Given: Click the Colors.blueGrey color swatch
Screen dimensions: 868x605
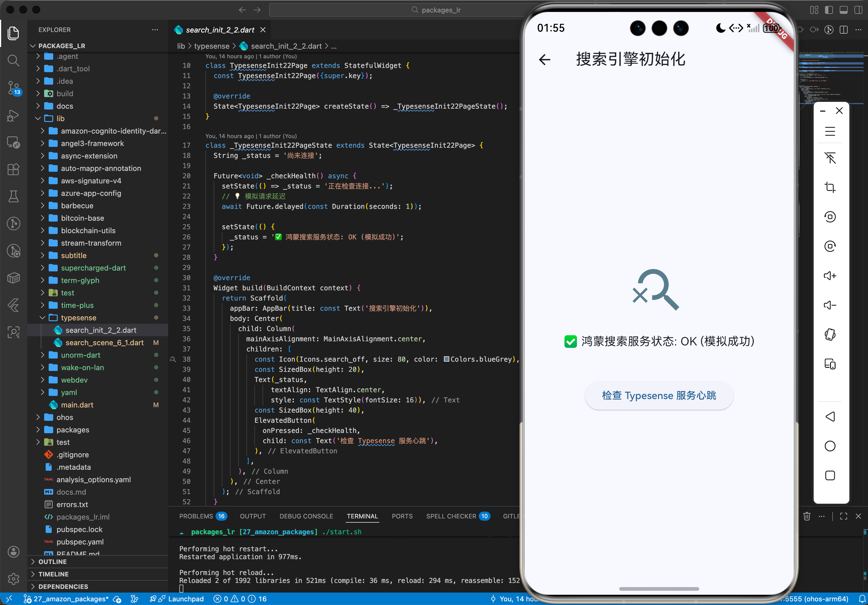Looking at the screenshot, I should (x=446, y=359).
